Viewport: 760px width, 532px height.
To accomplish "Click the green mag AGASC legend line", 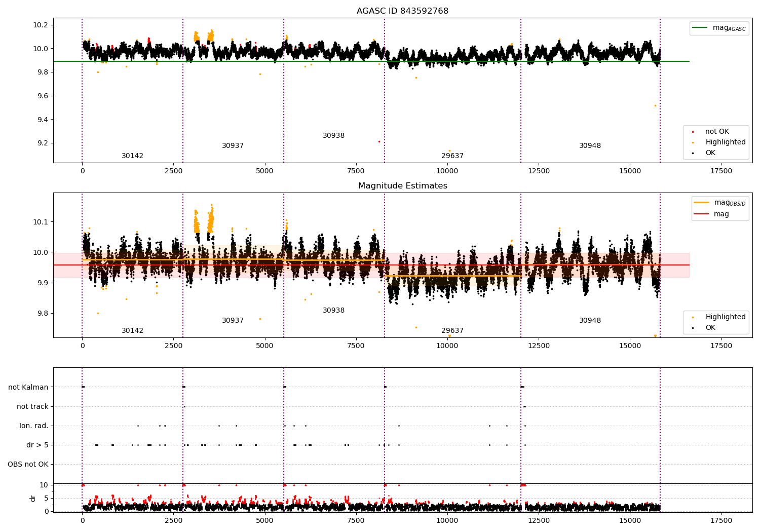I will coord(700,28).
